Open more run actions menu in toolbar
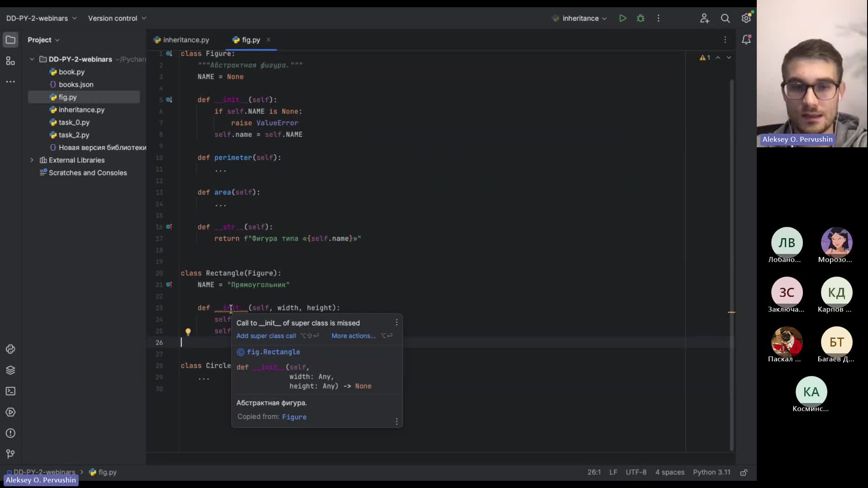 (659, 19)
